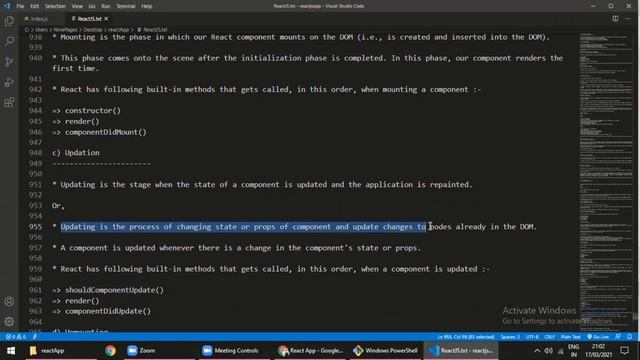Open the Accounts menu in the activity bar
This screenshot has width=640, height=360.
[9, 302]
